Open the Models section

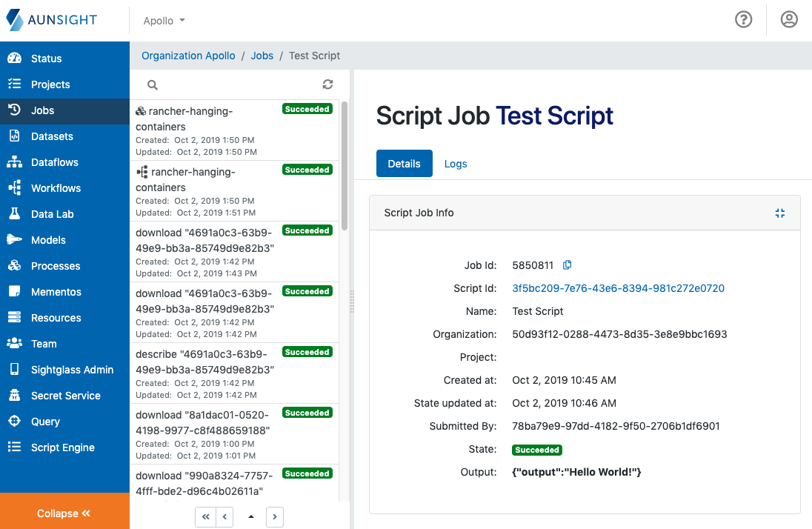click(x=47, y=240)
